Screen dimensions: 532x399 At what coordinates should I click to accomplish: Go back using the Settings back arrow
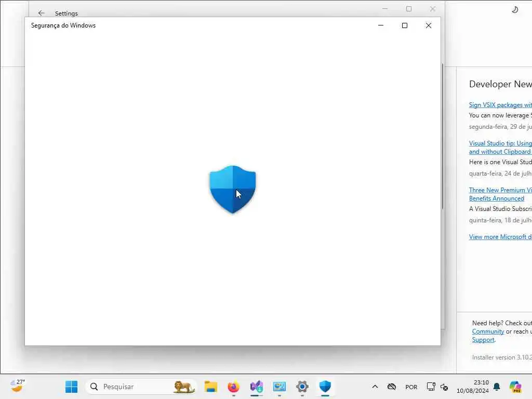[x=42, y=13]
